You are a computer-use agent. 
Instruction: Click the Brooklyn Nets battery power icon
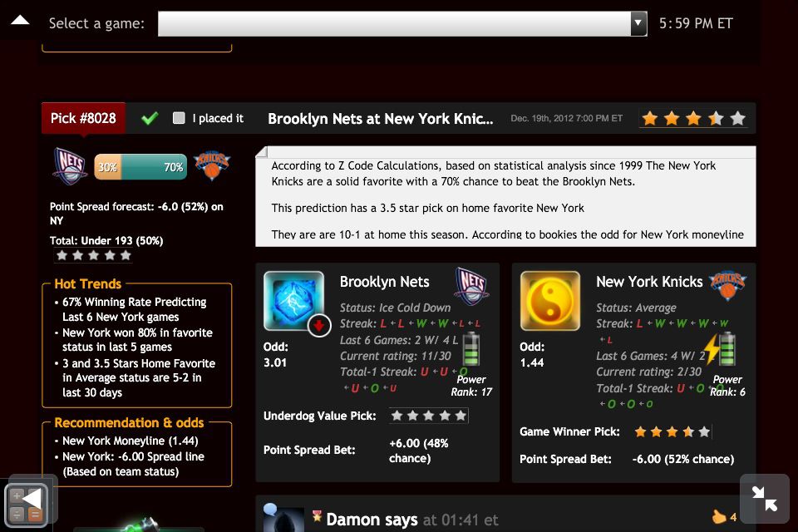(471, 349)
